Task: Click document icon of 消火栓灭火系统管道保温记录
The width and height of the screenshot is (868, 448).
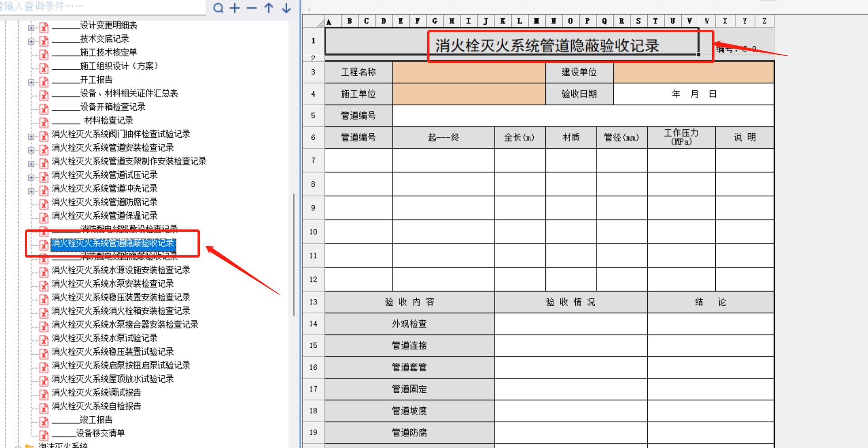Action: coord(44,218)
